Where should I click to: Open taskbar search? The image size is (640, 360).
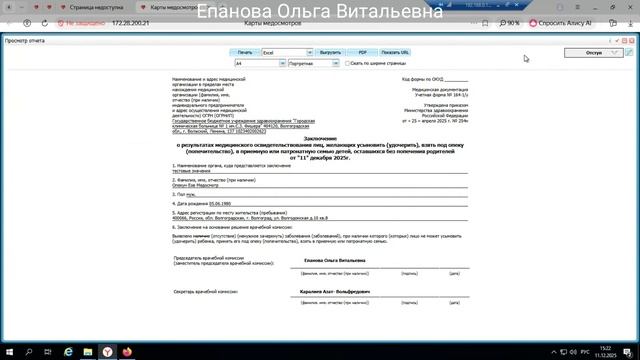click(29, 352)
